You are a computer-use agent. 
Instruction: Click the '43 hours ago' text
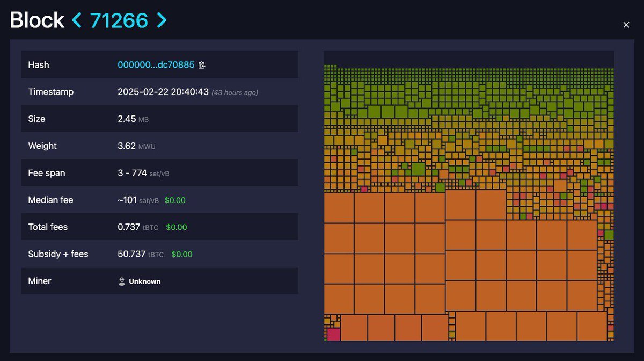(x=235, y=92)
